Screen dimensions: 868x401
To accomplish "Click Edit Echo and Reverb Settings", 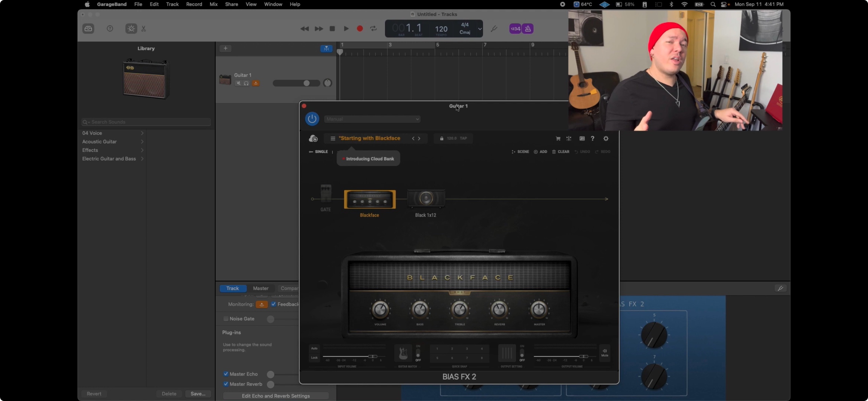I will [276, 396].
